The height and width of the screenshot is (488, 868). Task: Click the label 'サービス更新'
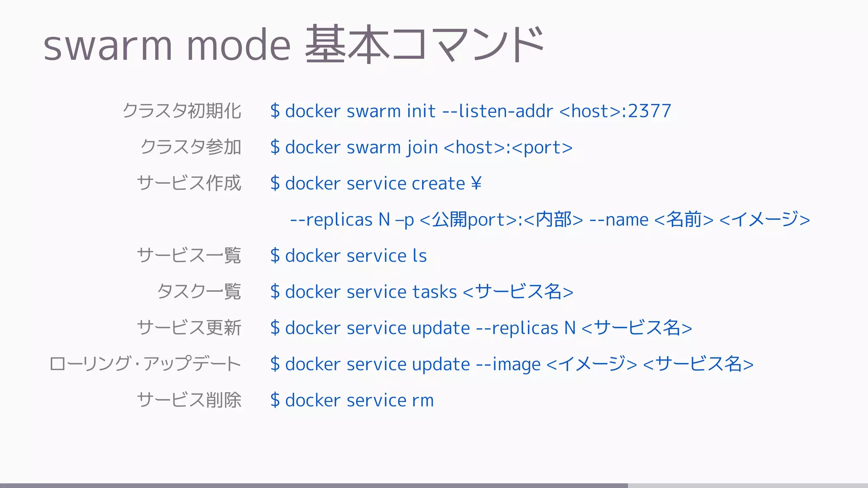[x=189, y=327]
